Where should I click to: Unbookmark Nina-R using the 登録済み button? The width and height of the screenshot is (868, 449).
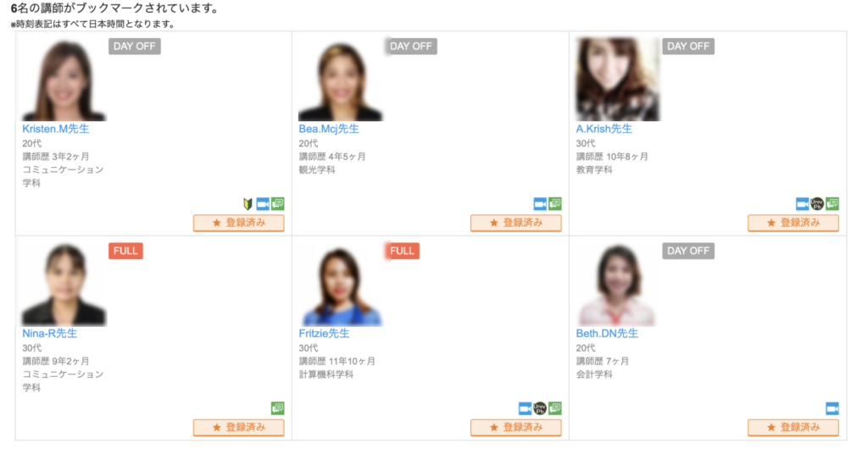pyautogui.click(x=238, y=428)
